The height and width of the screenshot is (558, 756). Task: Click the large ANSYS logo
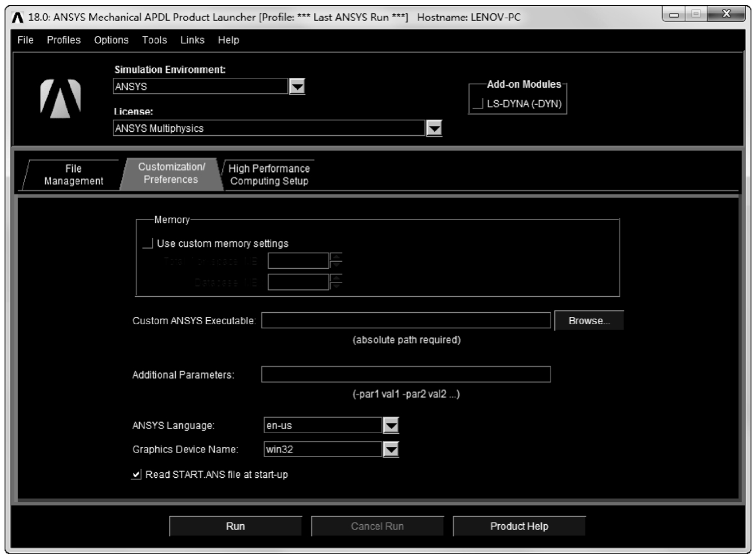(x=60, y=99)
